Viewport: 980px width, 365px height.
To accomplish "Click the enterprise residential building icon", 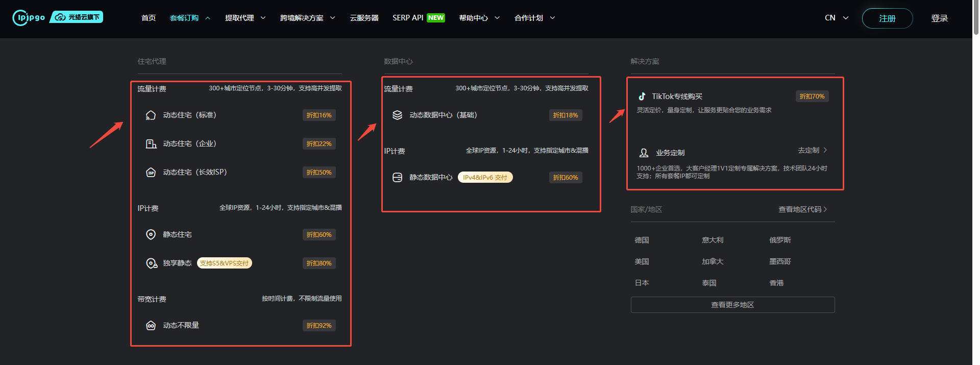I will pyautogui.click(x=151, y=144).
